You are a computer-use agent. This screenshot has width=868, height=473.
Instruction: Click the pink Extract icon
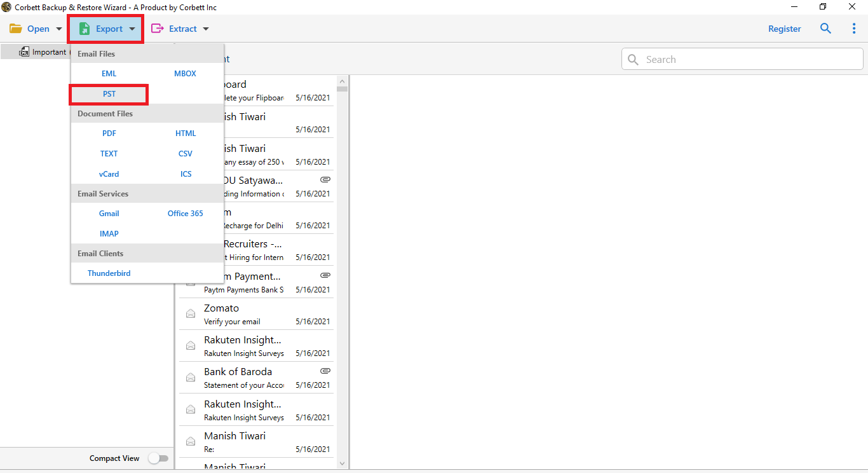pos(157,29)
